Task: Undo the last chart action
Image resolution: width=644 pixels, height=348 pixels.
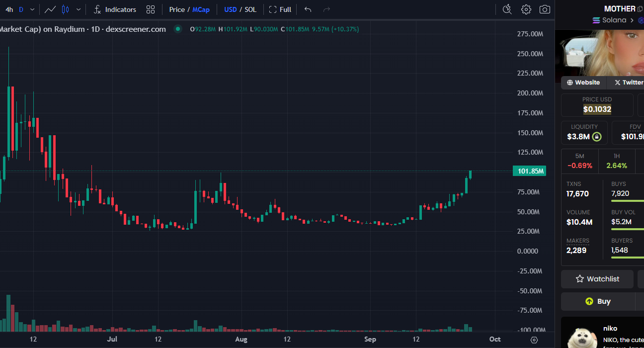Action: 308,9
